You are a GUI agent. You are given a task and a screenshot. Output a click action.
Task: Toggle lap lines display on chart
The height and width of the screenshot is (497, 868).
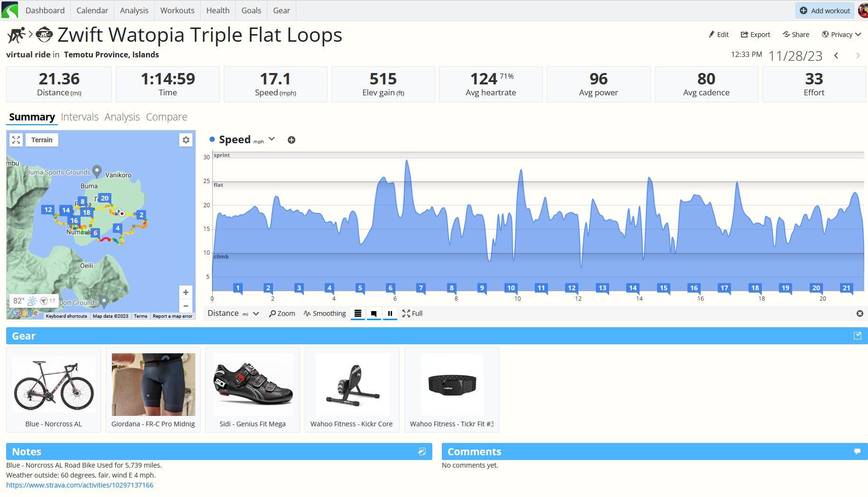click(x=358, y=313)
